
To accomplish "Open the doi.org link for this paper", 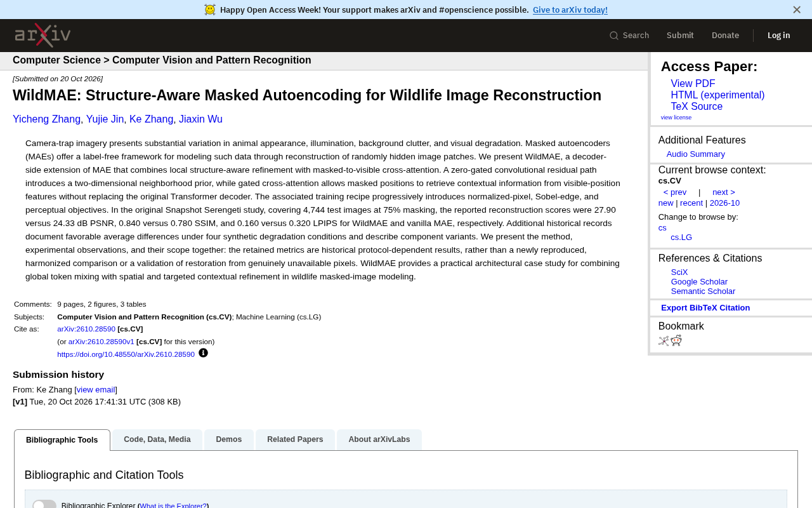I will [x=126, y=354].
